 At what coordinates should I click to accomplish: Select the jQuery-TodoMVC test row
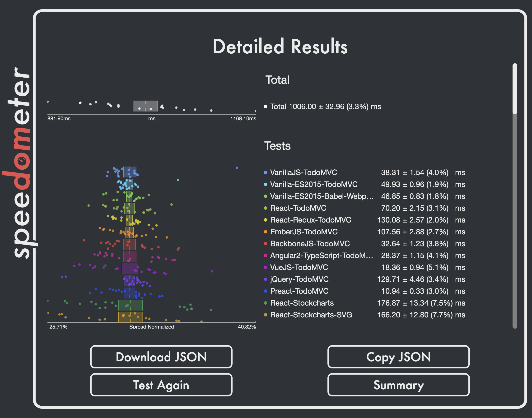click(299, 279)
